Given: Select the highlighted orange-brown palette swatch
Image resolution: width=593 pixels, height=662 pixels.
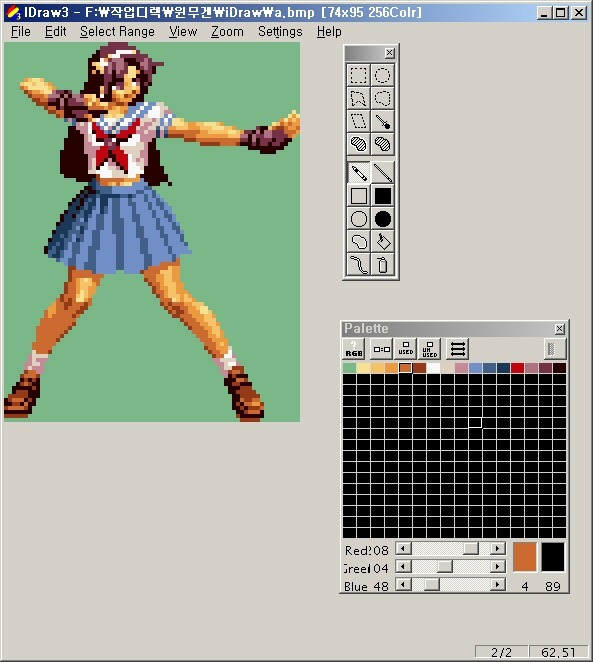Looking at the screenshot, I should pyautogui.click(x=405, y=368).
